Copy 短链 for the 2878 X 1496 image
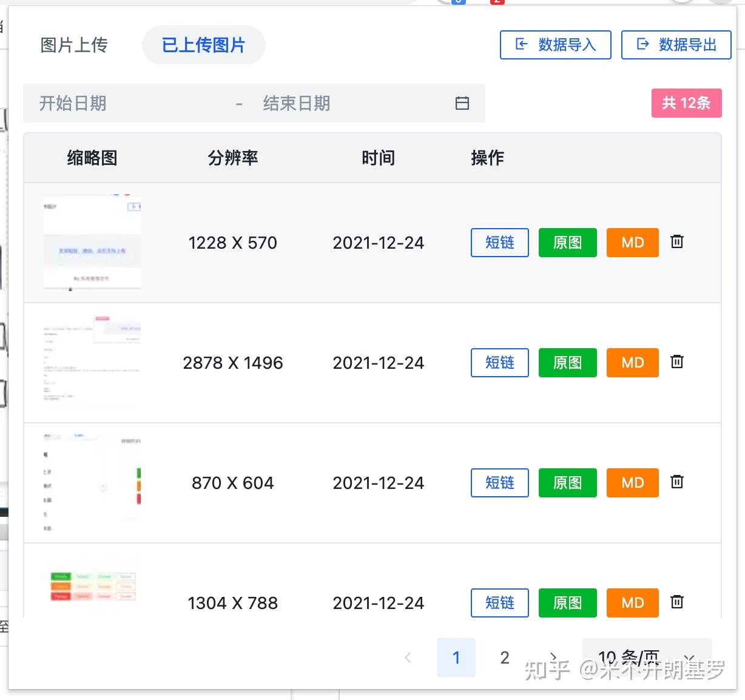745x700 pixels. click(500, 363)
